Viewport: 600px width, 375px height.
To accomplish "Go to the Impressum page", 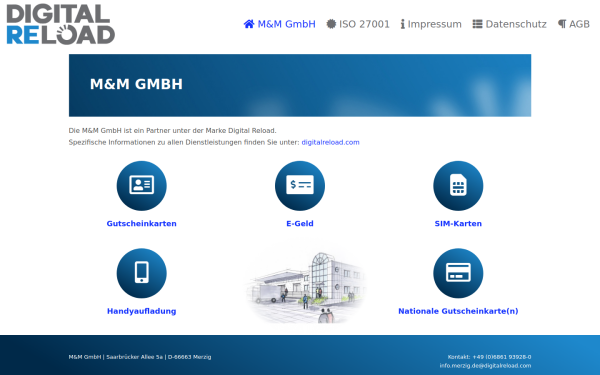I will click(x=431, y=24).
